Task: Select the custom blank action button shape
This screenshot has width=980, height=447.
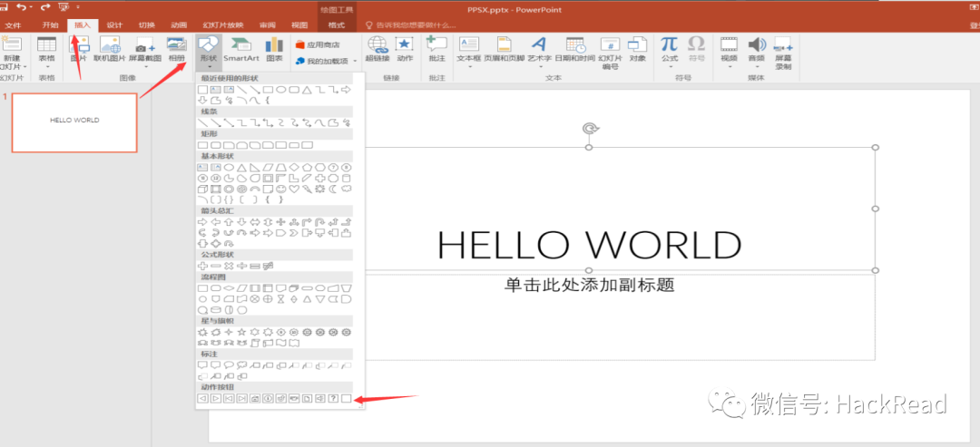Action: 347,398
